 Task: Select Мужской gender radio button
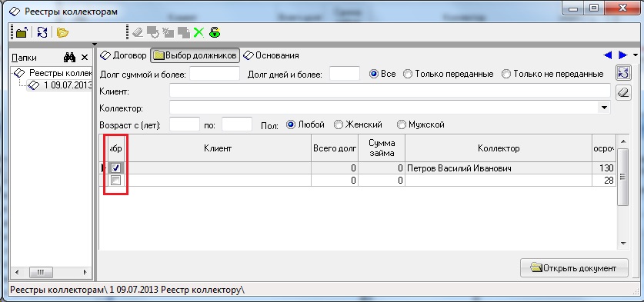point(402,124)
